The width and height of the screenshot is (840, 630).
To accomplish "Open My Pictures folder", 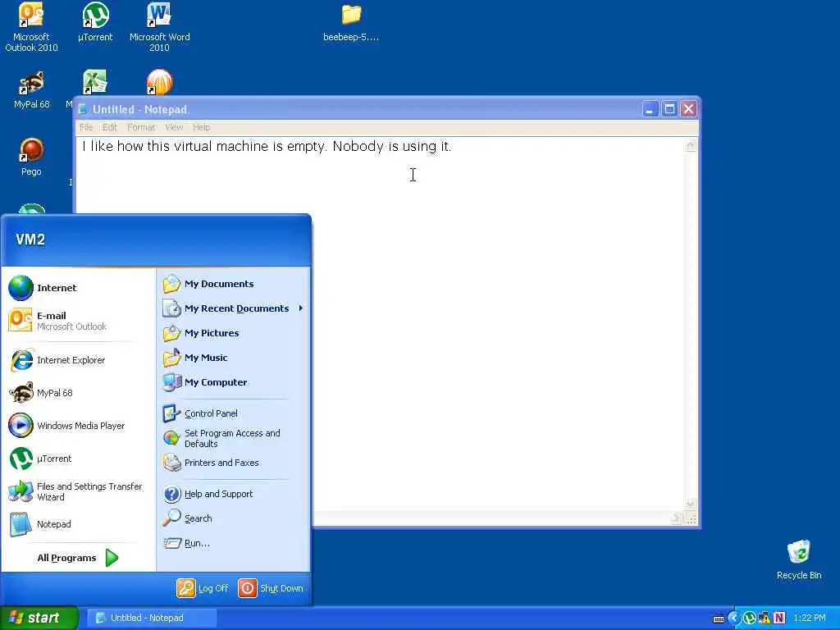I will [x=234, y=333].
